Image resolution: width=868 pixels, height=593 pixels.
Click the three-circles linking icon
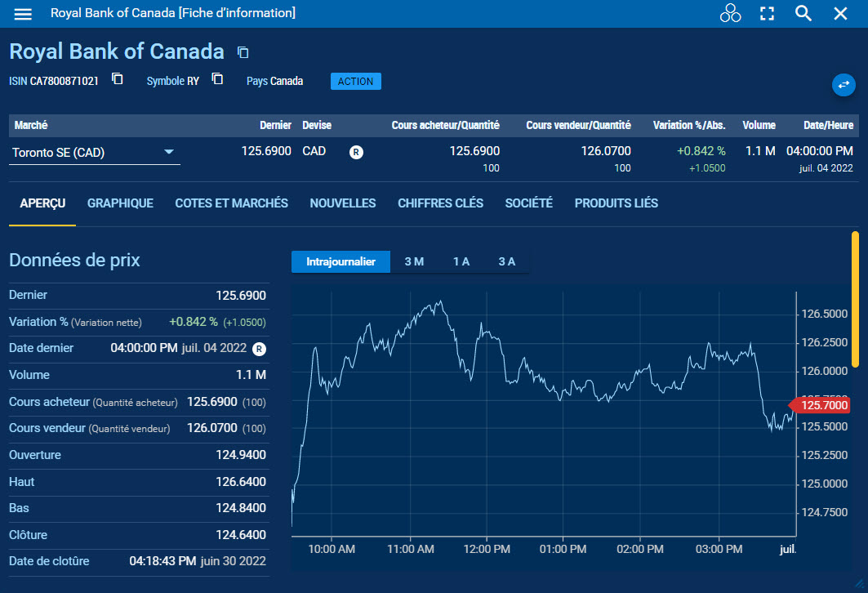730,14
